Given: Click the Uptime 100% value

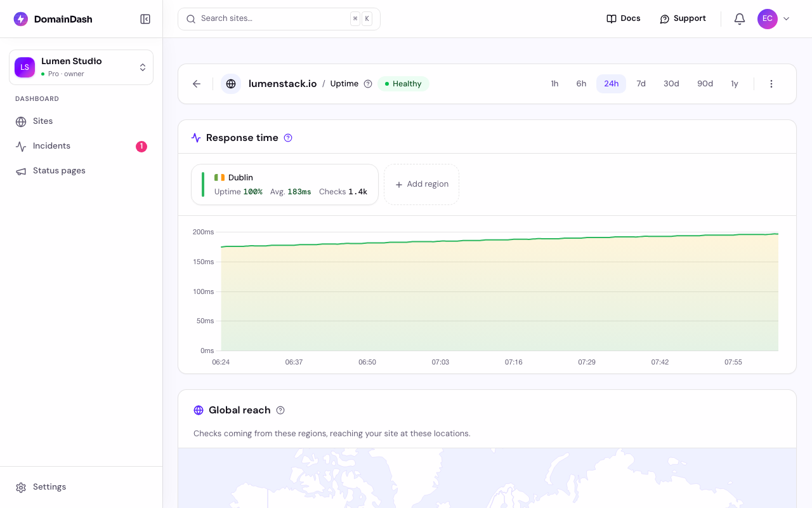Looking at the screenshot, I should [252, 192].
